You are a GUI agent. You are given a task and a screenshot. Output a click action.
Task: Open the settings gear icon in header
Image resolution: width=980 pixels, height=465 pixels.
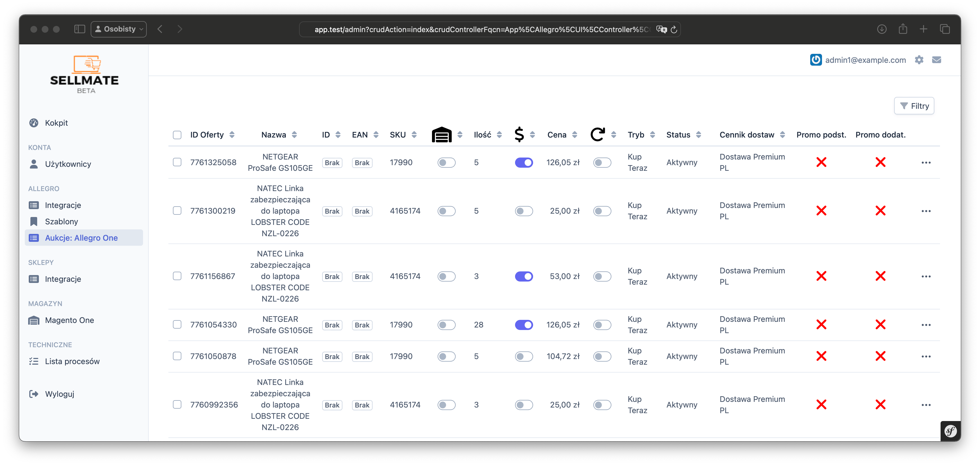(x=919, y=60)
